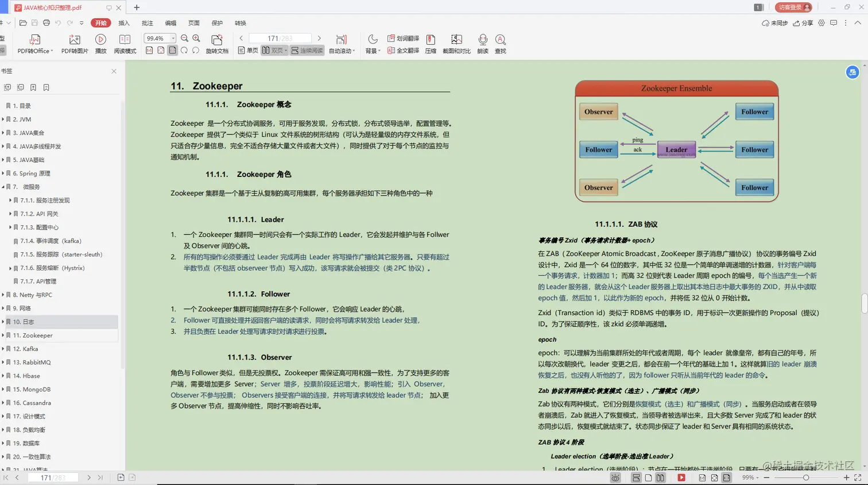
Task: Start the 播放 slideshow playback
Action: [99, 42]
